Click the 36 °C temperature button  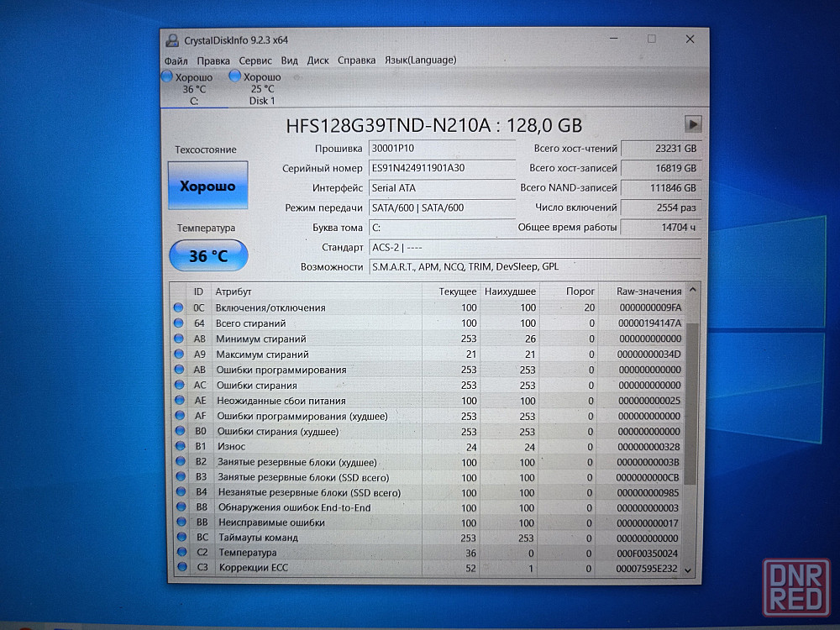pos(208,255)
